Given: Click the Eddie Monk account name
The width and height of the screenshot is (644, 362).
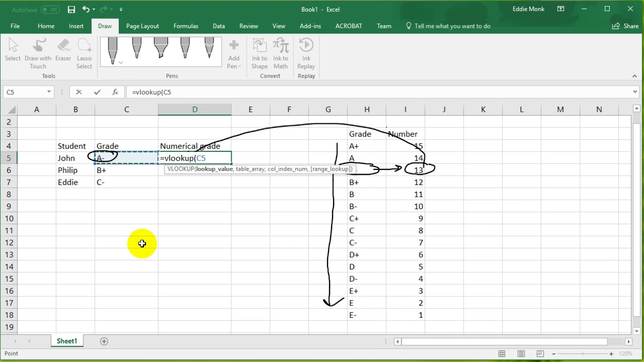Looking at the screenshot, I should [529, 9].
